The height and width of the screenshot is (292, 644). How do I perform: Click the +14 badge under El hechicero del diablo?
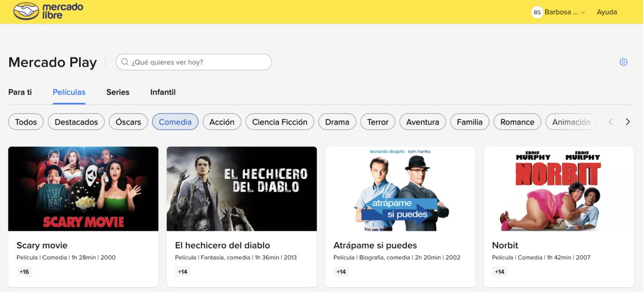182,272
